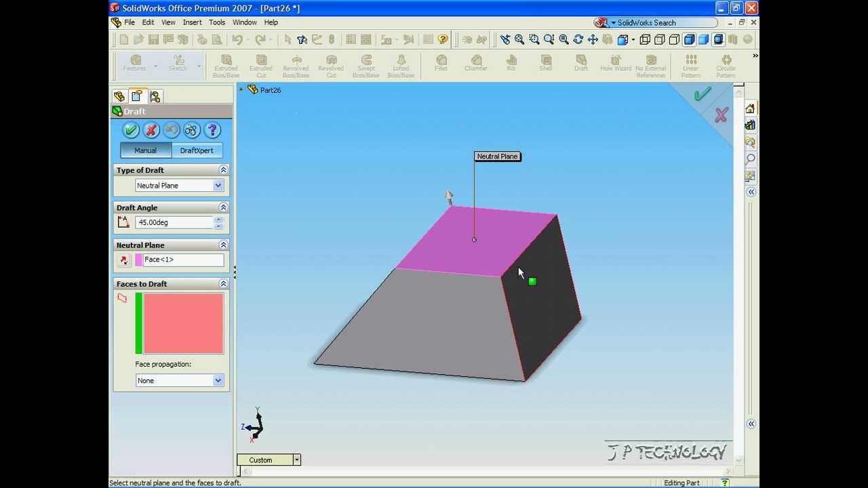This screenshot has width=868, height=488.
Task: Open Face propagation dropdown
Action: point(218,381)
